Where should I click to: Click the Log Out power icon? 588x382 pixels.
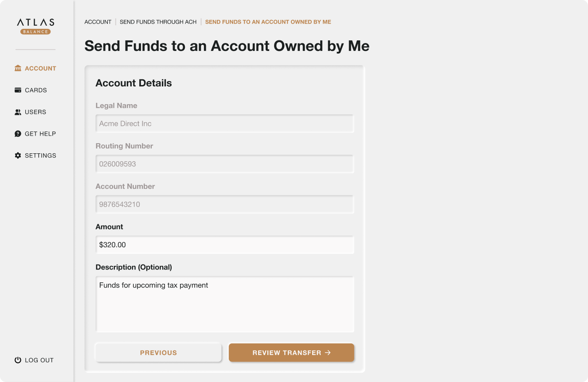pos(17,360)
